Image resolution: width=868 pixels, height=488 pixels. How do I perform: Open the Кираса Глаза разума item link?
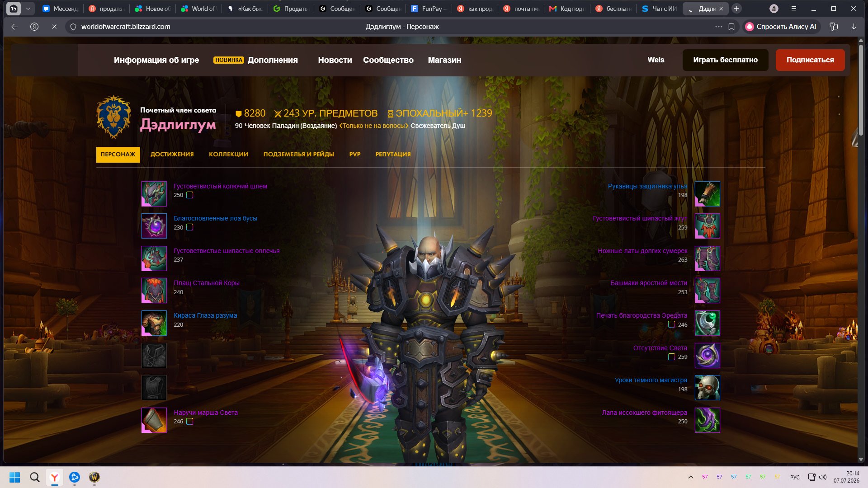tap(205, 315)
